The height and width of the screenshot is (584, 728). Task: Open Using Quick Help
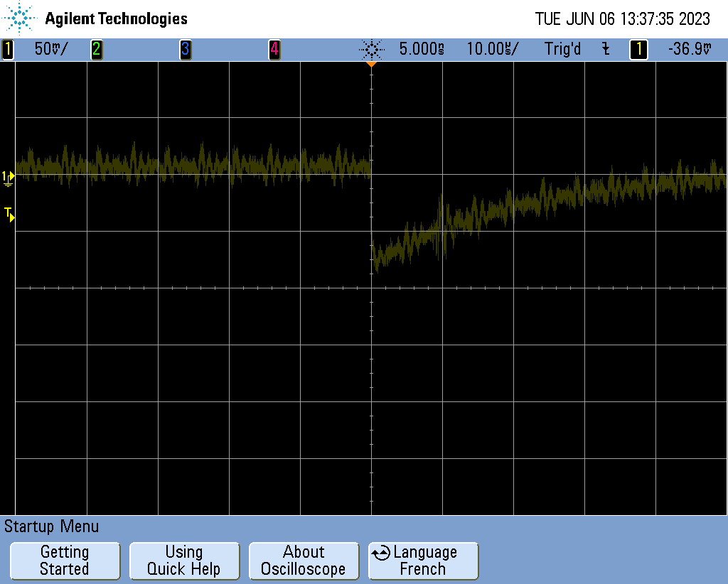click(183, 561)
